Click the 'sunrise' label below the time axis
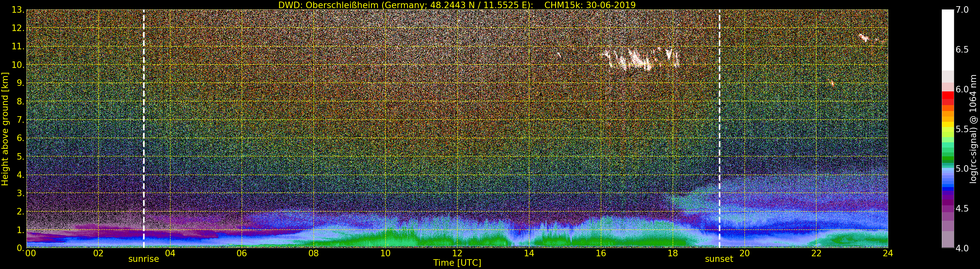980x269 pixels. pos(143,259)
